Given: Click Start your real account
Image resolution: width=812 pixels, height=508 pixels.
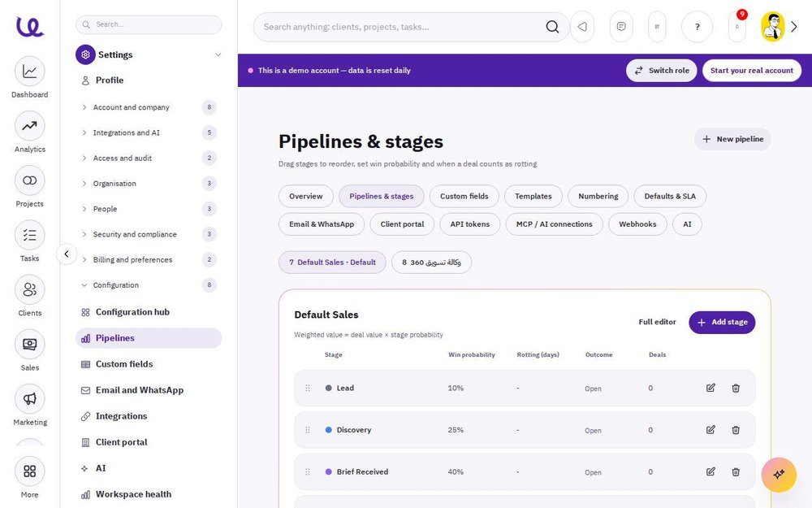Looking at the screenshot, I should point(751,71).
